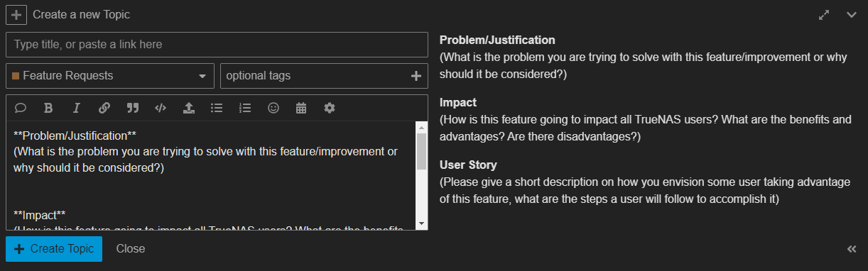Image resolution: width=868 pixels, height=271 pixels.
Task: Click the upload file icon
Action: click(189, 108)
